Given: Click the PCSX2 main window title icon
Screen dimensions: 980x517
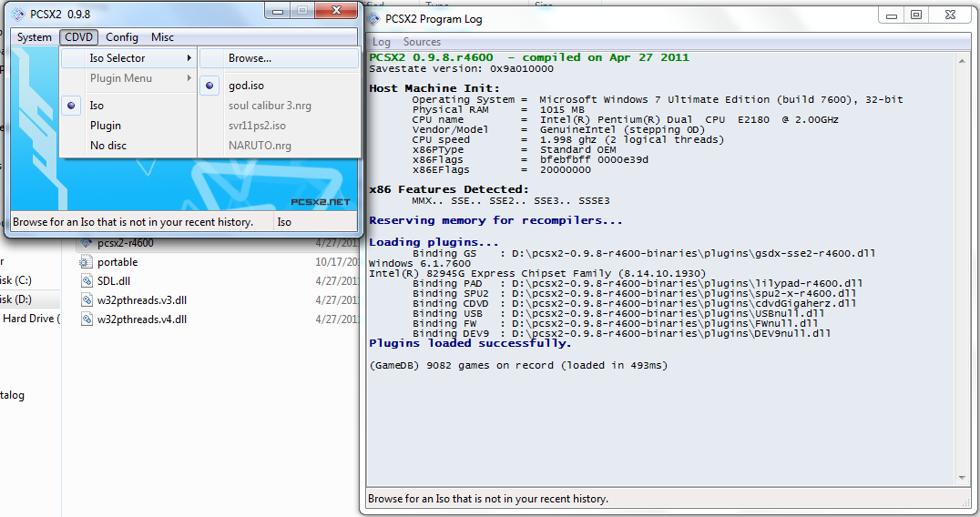Looking at the screenshot, I should tap(18, 14).
